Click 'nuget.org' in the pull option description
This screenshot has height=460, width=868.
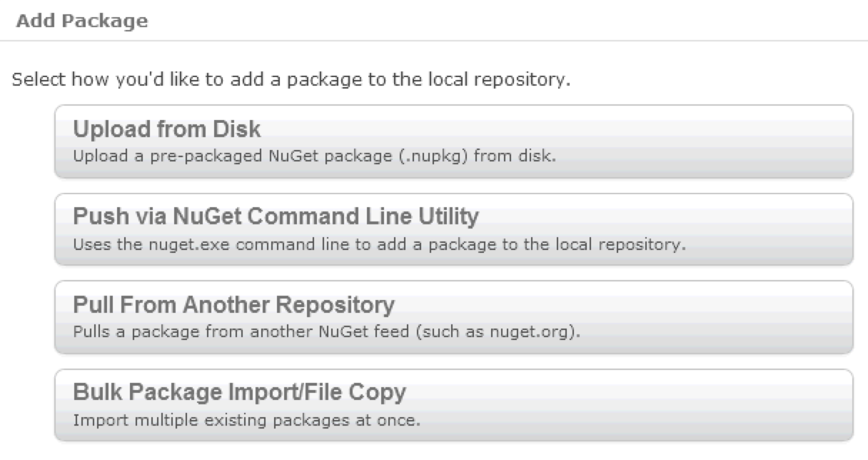pyautogui.click(x=533, y=332)
